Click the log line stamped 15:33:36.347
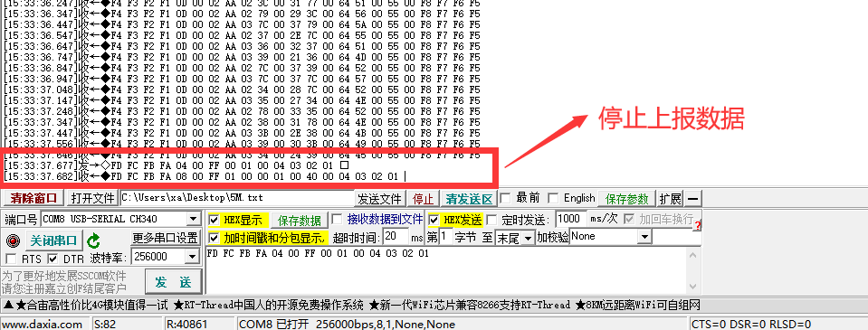 coord(242,14)
